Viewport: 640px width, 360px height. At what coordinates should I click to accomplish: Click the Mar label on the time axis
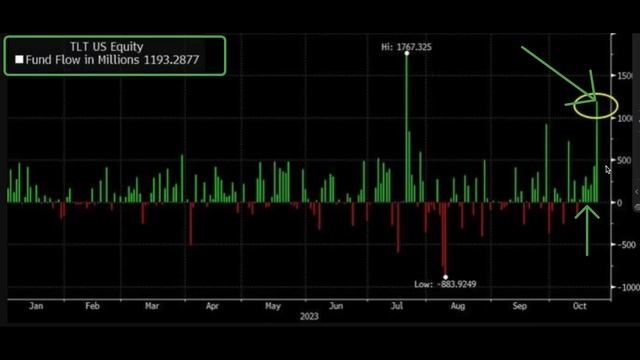tap(152, 306)
